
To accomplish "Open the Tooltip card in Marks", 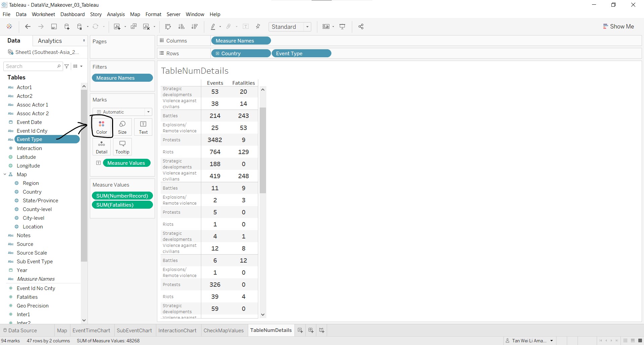I will (x=122, y=147).
